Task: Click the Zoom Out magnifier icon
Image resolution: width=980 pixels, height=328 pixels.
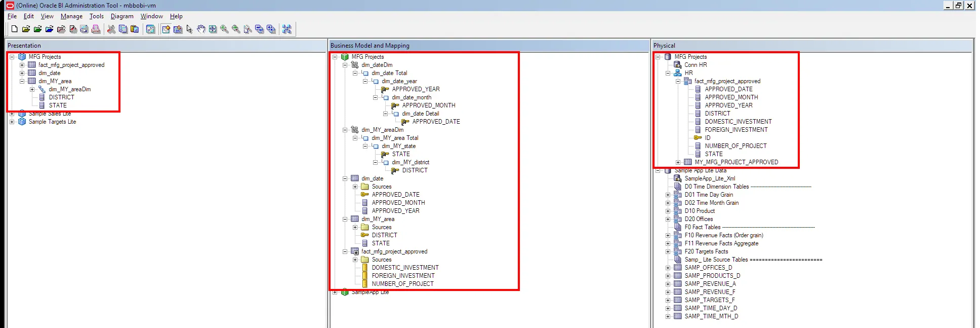Action: pos(236,29)
